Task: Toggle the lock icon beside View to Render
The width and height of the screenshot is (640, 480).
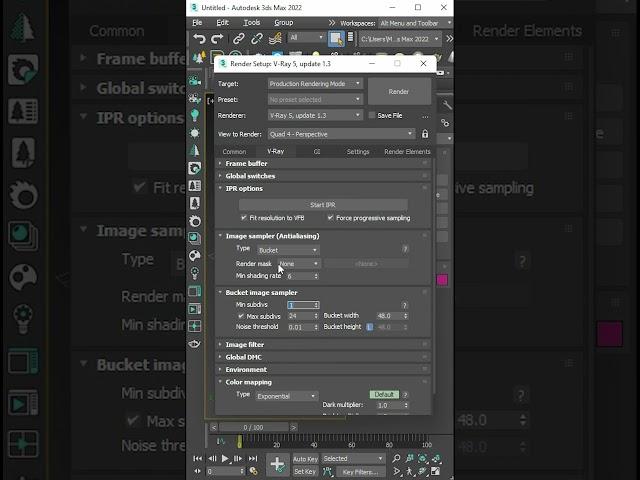Action: pos(425,134)
